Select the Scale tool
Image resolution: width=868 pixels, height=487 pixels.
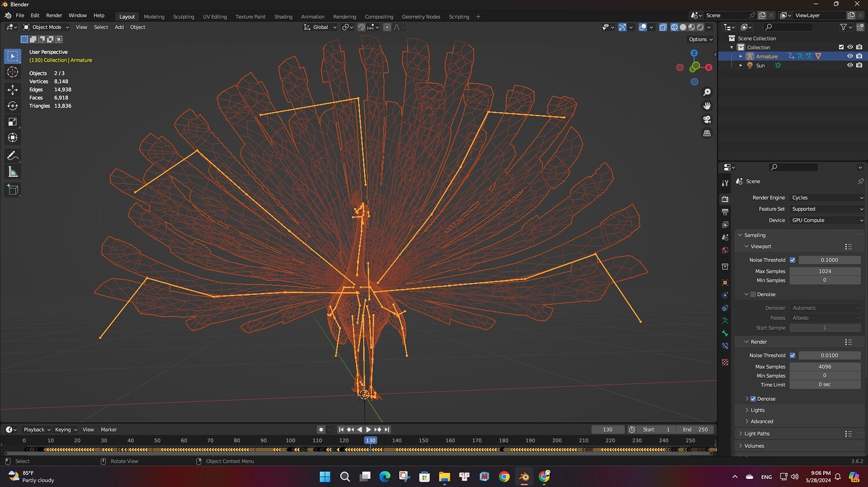pos(12,121)
